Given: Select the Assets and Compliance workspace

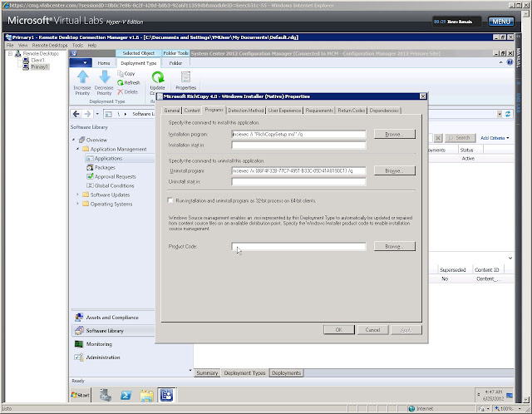Looking at the screenshot, I should point(112,318).
